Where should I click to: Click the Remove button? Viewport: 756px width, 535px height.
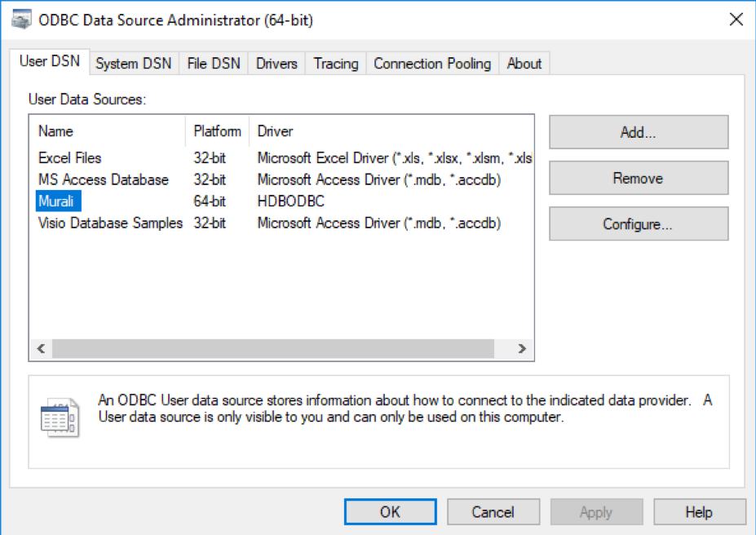[x=638, y=179]
